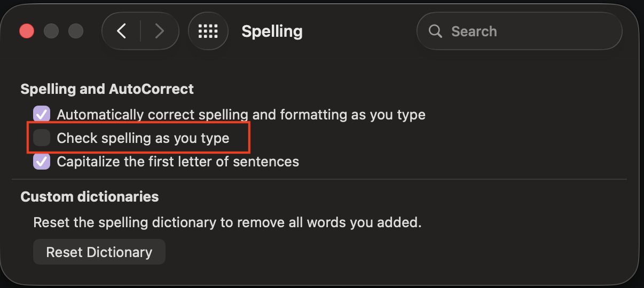
Task: Select the 'Spelling and AutoCorrect' section heading
Action: click(x=107, y=89)
